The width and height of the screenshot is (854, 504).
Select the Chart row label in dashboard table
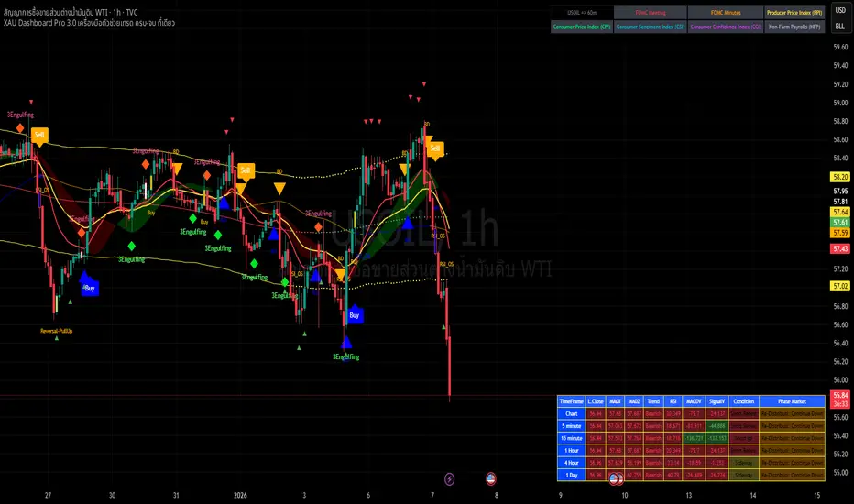572,413
